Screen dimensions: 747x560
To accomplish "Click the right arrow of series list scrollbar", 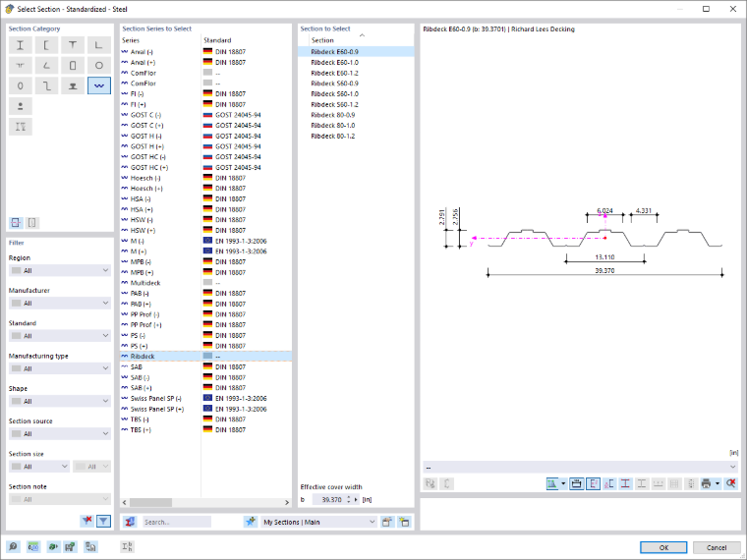I will [287, 502].
